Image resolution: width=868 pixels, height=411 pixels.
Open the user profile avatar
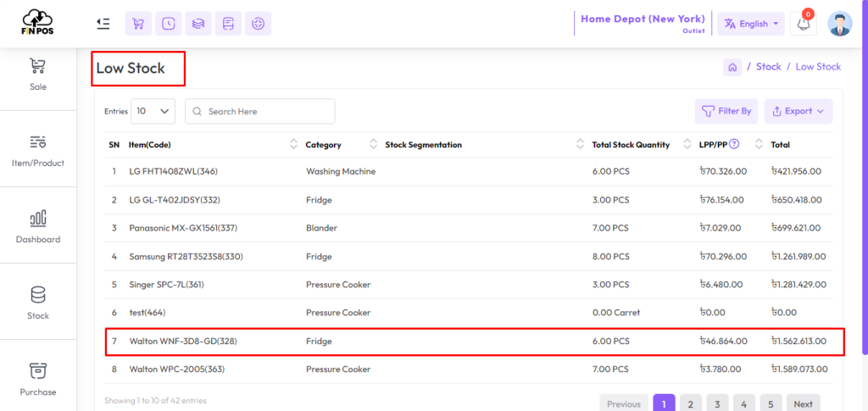click(840, 23)
